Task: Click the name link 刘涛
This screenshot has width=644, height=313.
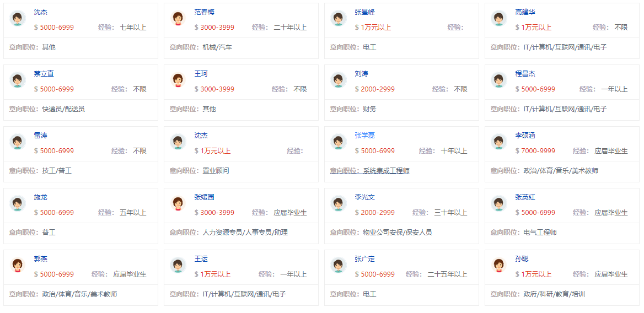Action: point(361,74)
